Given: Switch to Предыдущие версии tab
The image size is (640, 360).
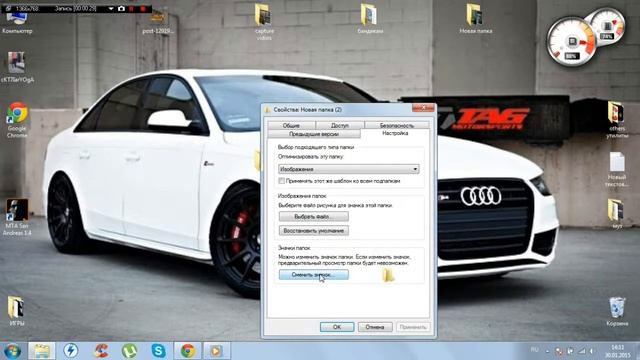Looking at the screenshot, I should click(313, 134).
